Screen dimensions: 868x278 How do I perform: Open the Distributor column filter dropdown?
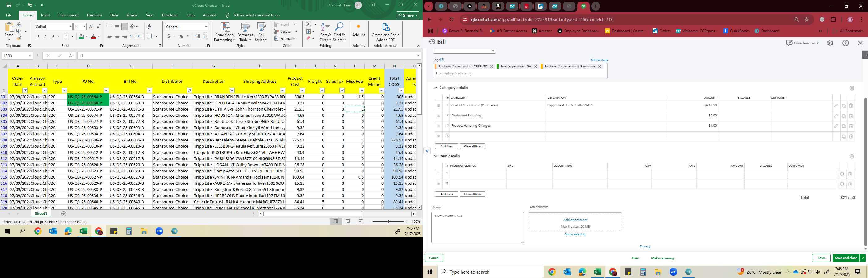[x=190, y=91]
